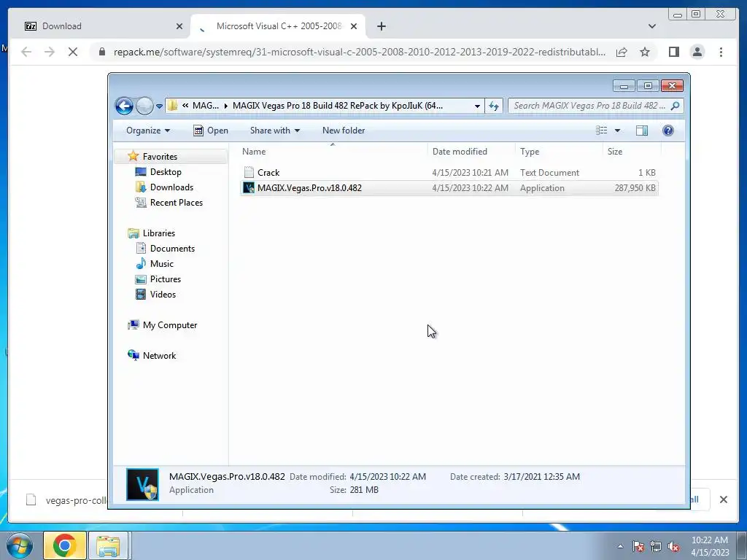Open Explorer help icon
The width and height of the screenshot is (747, 560).
[x=668, y=131]
